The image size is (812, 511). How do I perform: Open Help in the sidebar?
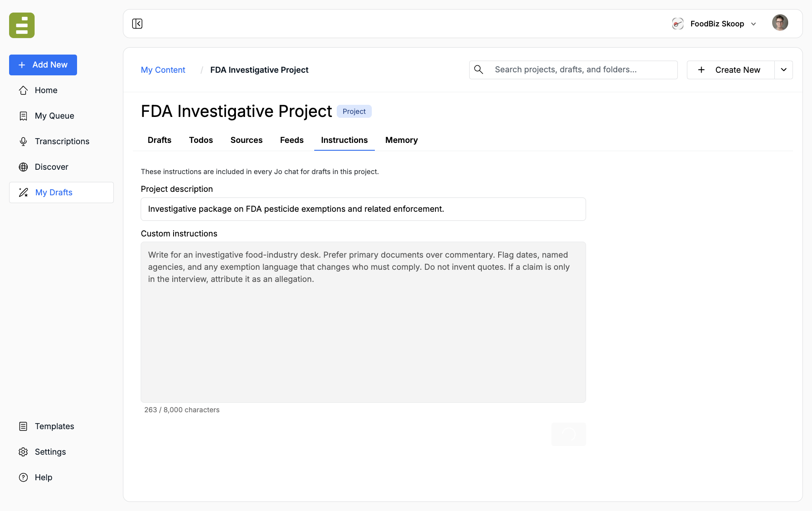(61, 477)
